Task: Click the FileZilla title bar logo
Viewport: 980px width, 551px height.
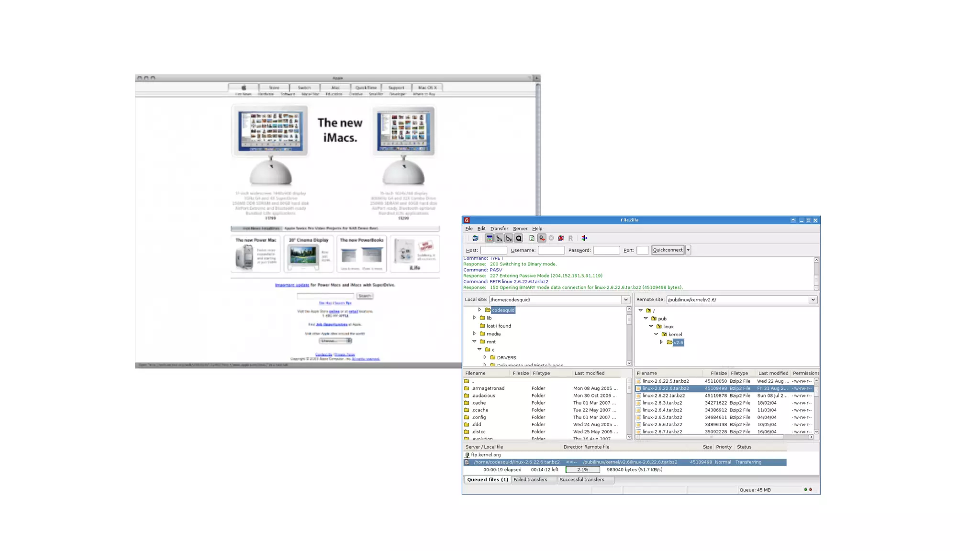Action: (x=467, y=220)
